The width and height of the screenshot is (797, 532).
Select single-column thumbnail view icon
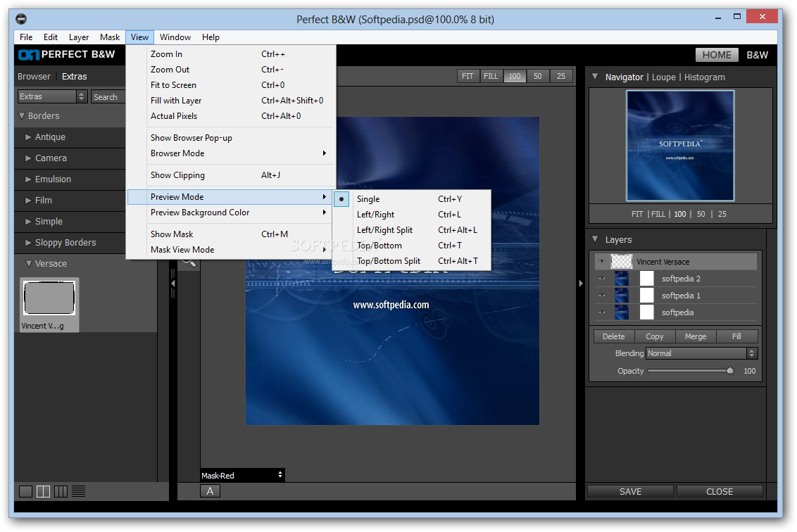click(x=25, y=491)
